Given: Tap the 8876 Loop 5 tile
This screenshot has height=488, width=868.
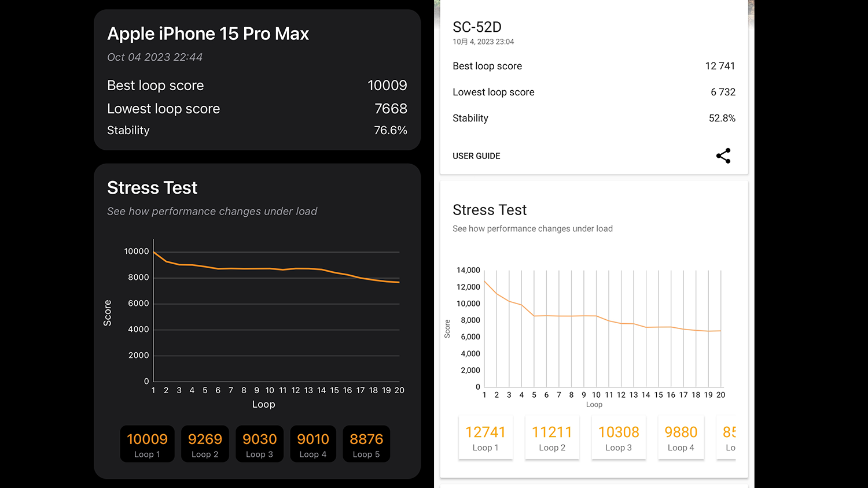Looking at the screenshot, I should (x=366, y=444).
